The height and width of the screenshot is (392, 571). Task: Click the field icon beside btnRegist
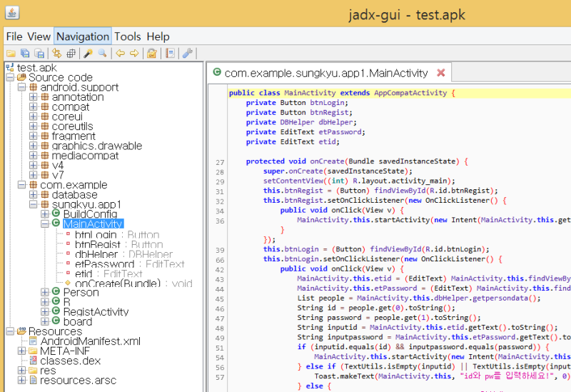pyautogui.click(x=68, y=243)
